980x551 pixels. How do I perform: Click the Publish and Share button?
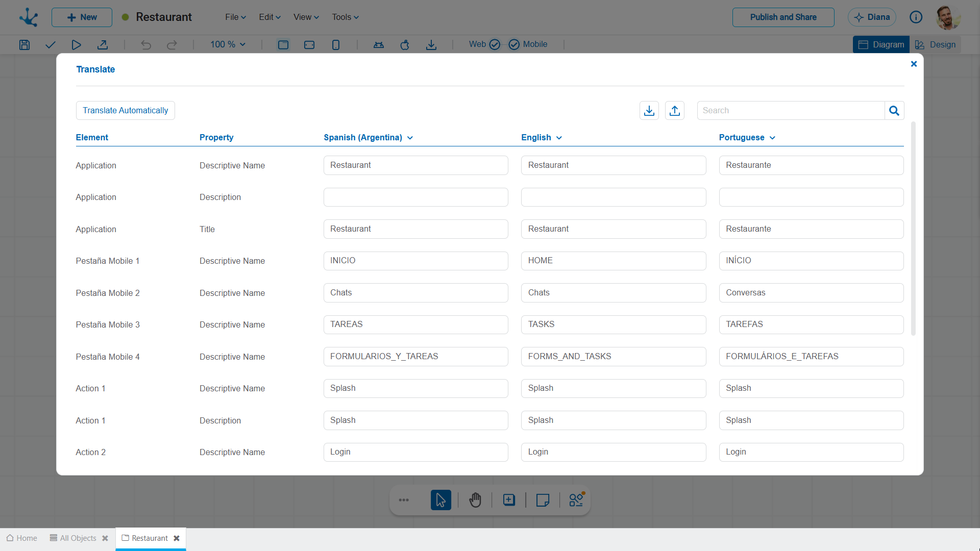(783, 17)
